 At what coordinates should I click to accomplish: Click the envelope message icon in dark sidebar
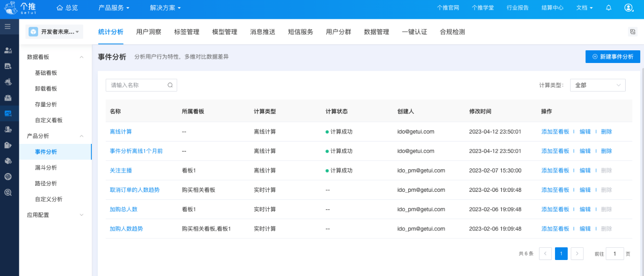8,98
